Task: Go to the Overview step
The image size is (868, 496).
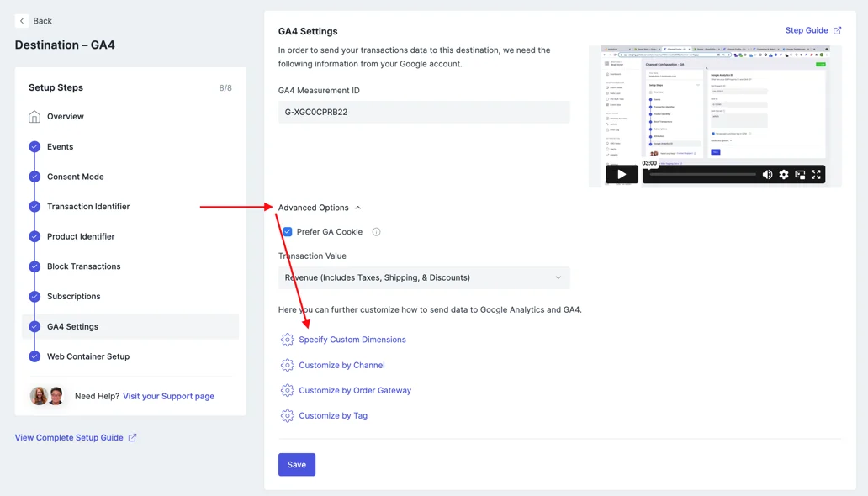Action: tap(66, 117)
